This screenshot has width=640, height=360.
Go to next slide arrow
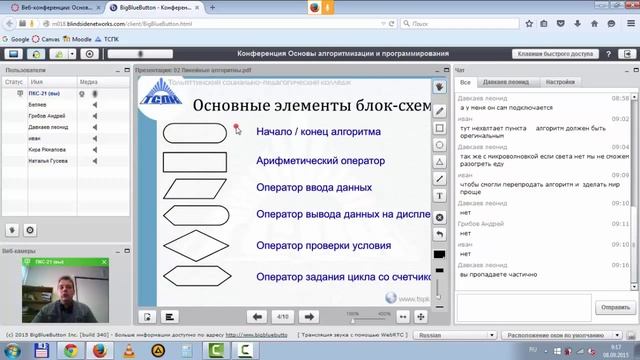[309, 317]
